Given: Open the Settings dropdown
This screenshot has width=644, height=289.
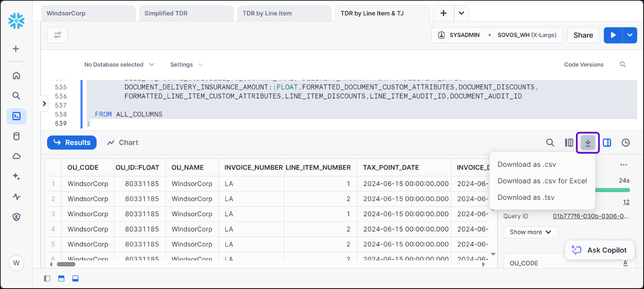Looking at the screenshot, I should 186,65.
